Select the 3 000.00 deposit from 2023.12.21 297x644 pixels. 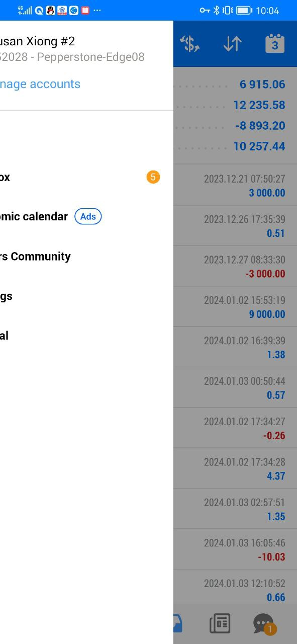(x=235, y=185)
